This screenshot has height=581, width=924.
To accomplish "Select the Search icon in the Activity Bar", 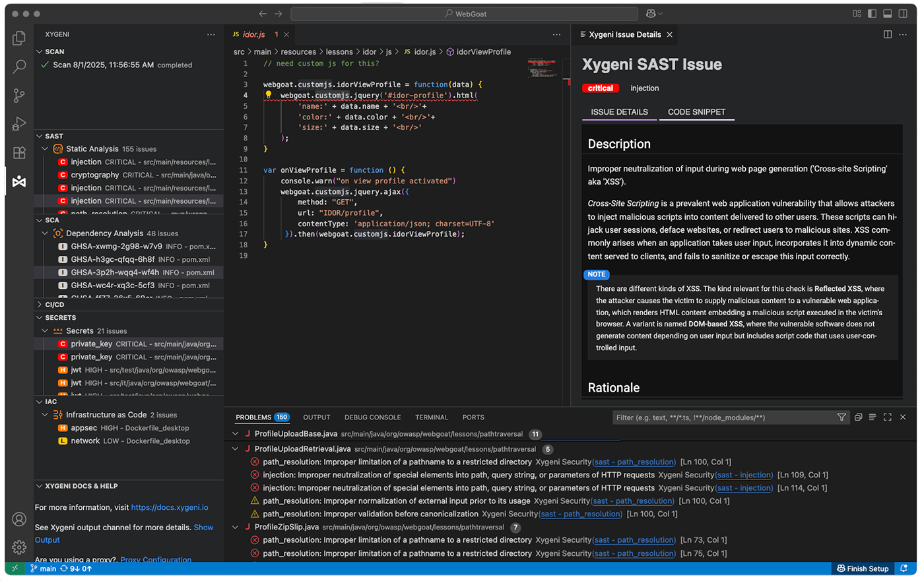I will click(18, 66).
